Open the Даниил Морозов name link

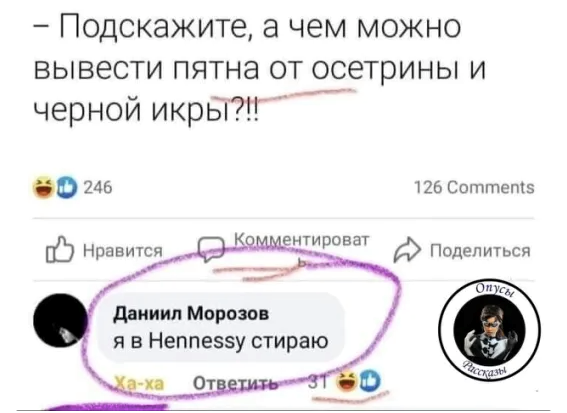pyautogui.click(x=191, y=314)
